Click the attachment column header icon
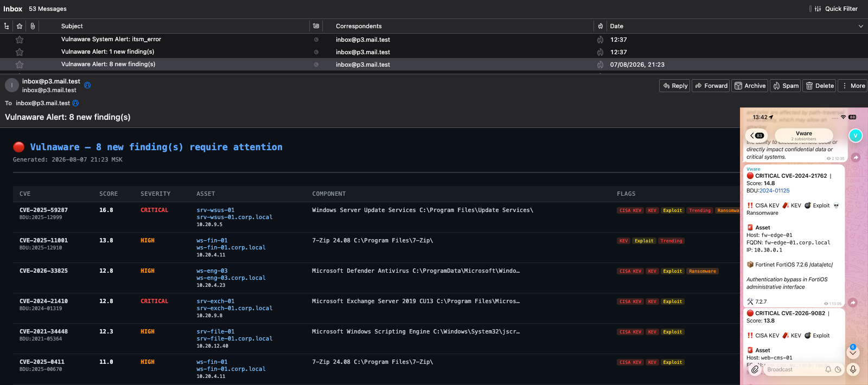Image resolution: width=868 pixels, height=385 pixels. pyautogui.click(x=33, y=26)
